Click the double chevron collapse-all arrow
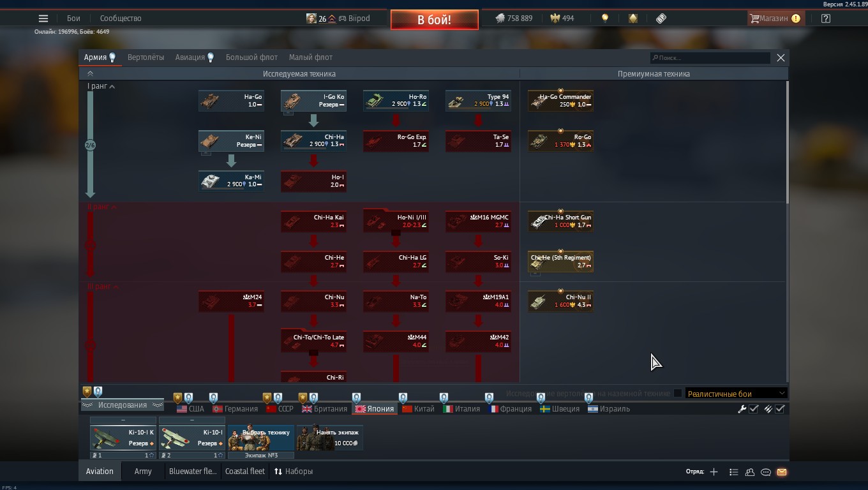Image resolution: width=868 pixels, height=490 pixels. click(90, 74)
